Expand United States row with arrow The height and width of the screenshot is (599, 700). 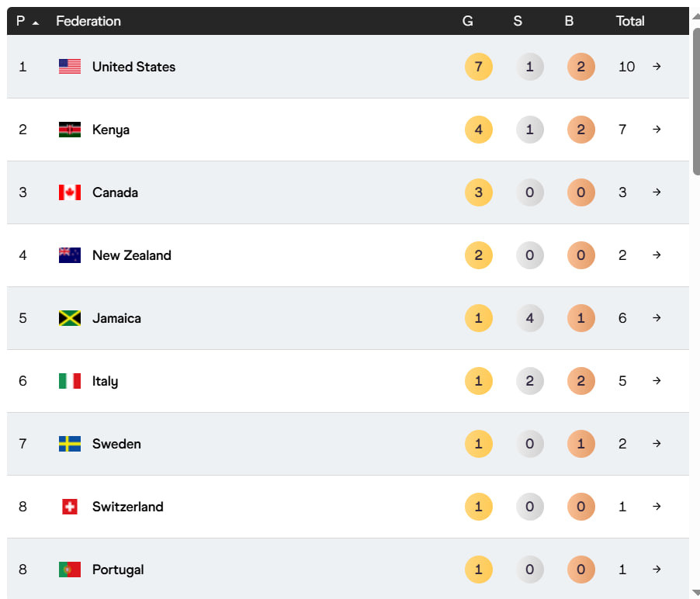point(657,67)
